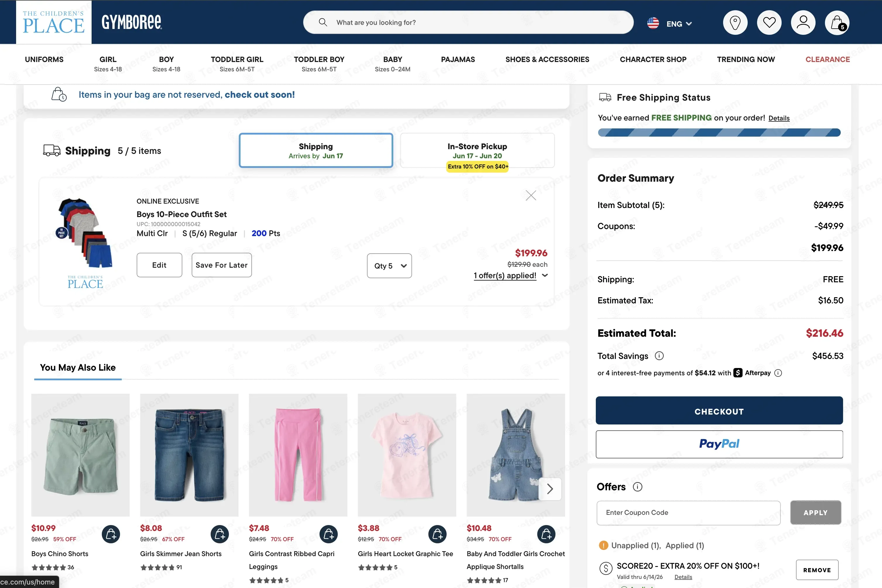Screen dimensions: 882x588
Task: Click the orange unapplied offers alert icon
Action: pos(603,545)
